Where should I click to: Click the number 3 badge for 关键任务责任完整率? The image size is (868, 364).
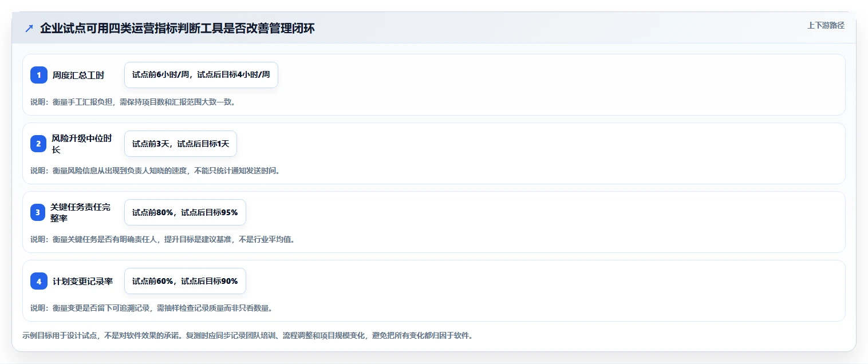tap(39, 212)
